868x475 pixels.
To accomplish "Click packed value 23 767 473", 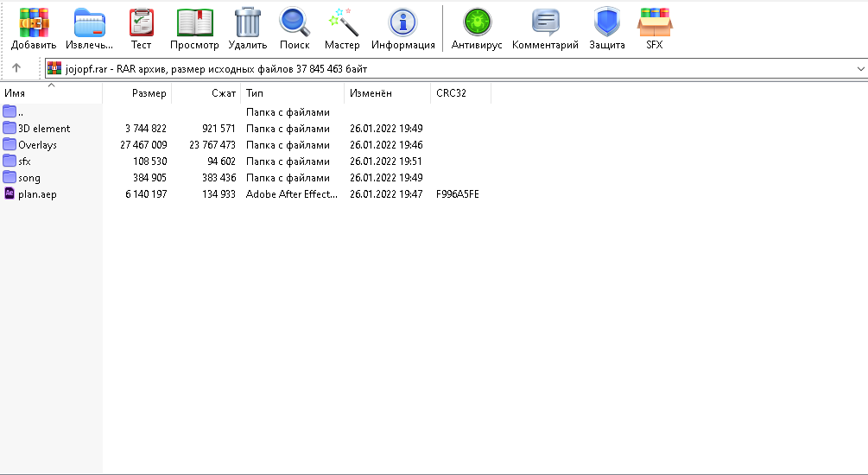I will pyautogui.click(x=212, y=145).
